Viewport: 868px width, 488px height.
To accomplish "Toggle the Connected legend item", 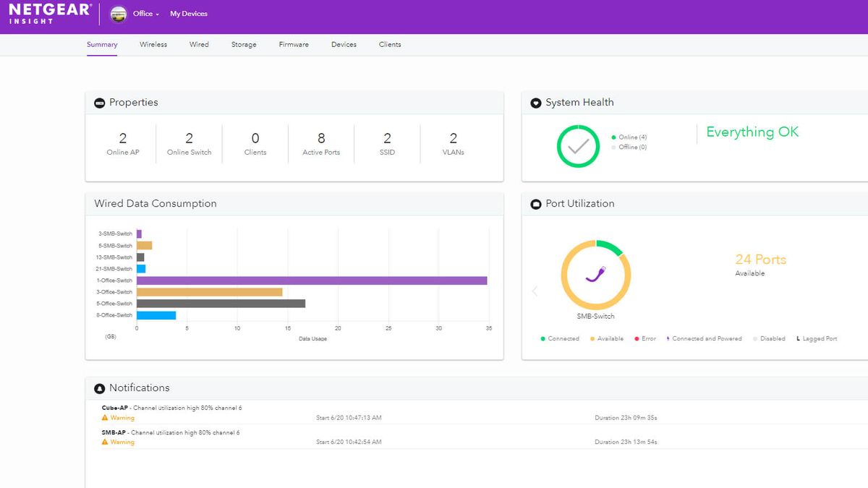I will click(x=560, y=338).
